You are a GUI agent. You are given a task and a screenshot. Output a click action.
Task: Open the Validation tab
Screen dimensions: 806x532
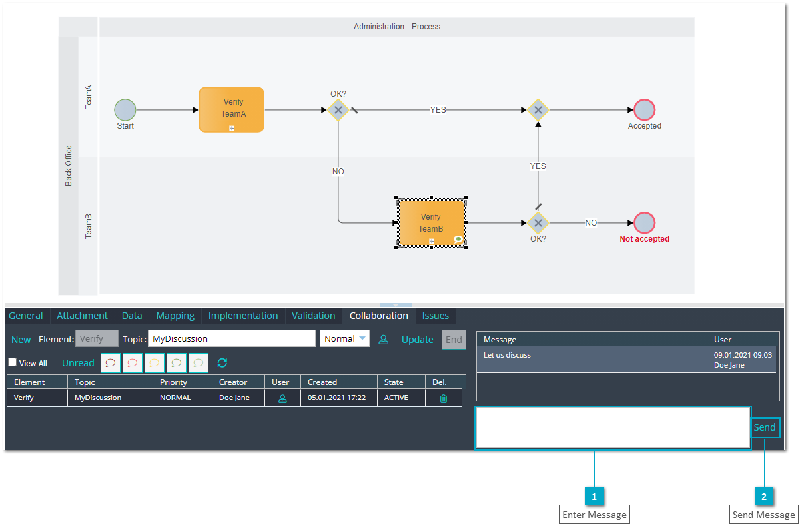pyautogui.click(x=314, y=316)
